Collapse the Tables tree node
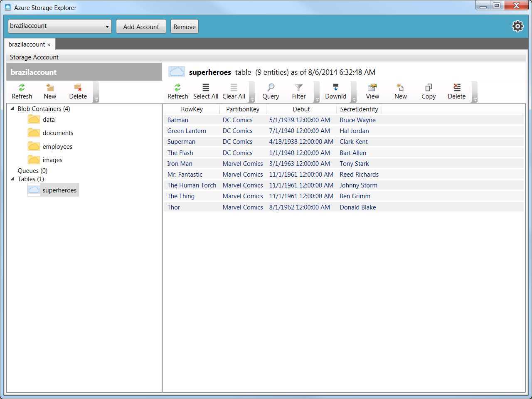532x399 pixels. click(12, 179)
